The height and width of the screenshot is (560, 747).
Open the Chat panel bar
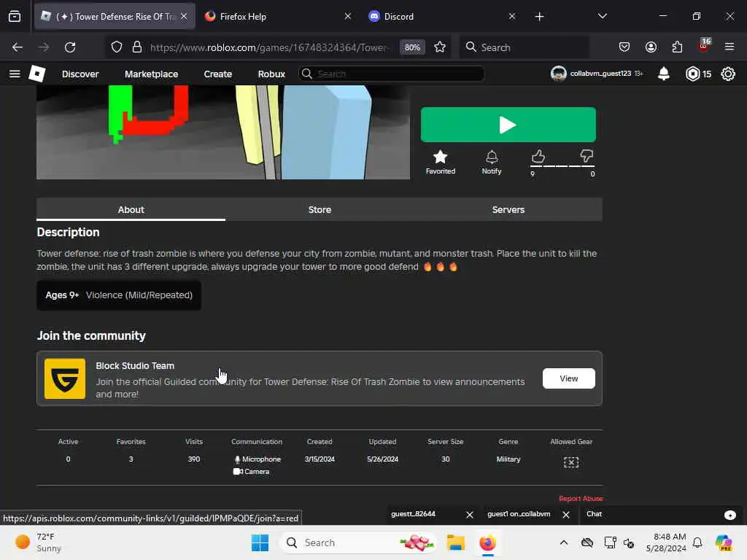coord(662,514)
